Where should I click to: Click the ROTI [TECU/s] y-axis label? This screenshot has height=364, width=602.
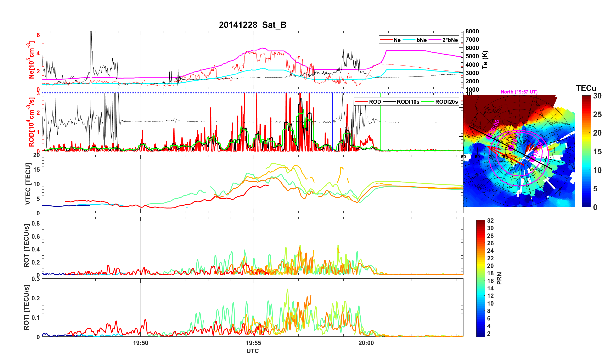click(26, 307)
